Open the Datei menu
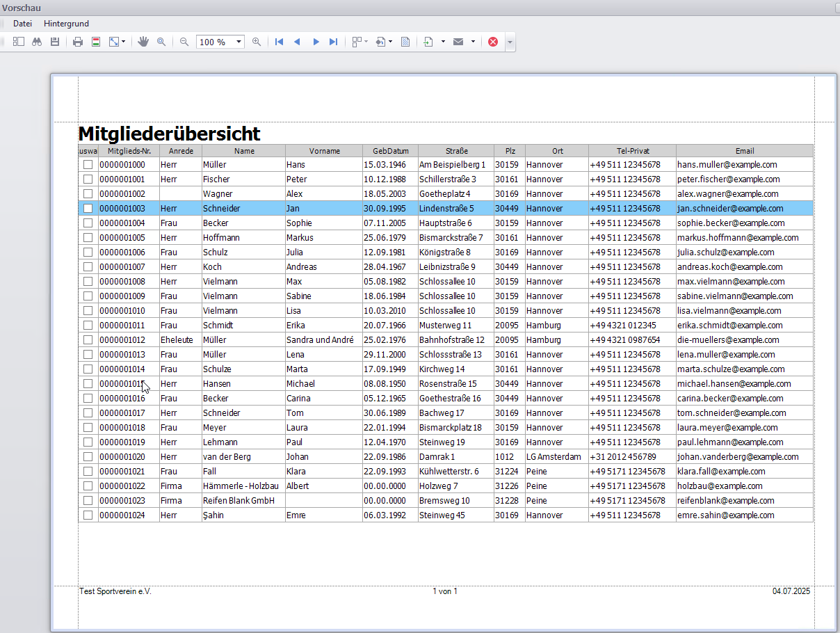The width and height of the screenshot is (840, 633). point(22,24)
